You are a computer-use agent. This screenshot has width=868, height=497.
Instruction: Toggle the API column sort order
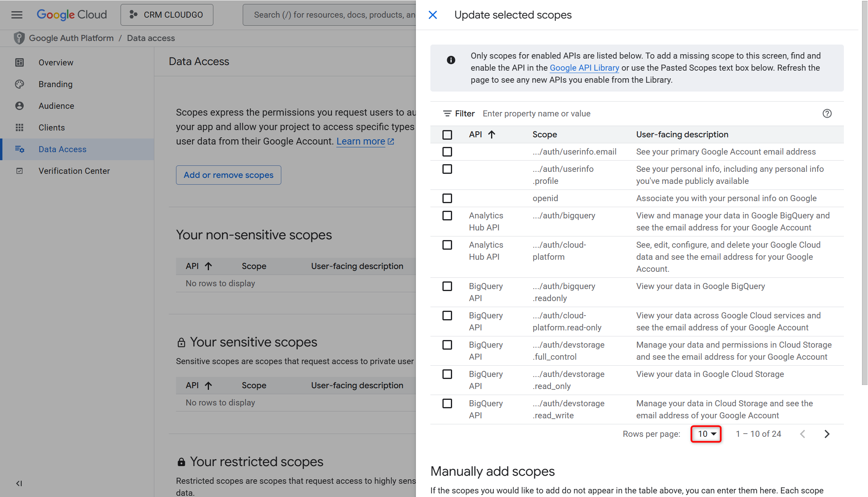pos(491,134)
